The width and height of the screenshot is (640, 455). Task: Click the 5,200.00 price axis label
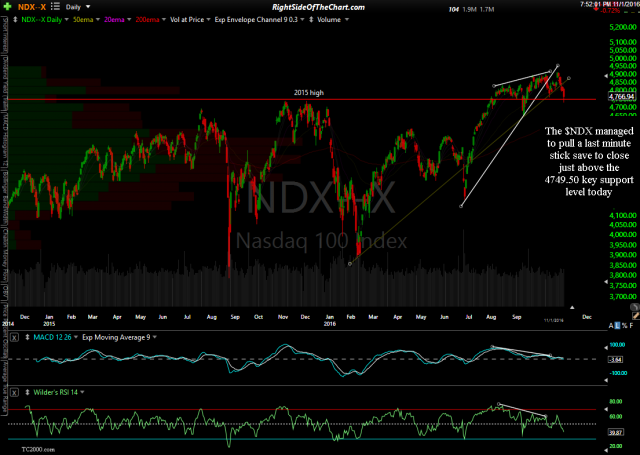click(x=623, y=27)
